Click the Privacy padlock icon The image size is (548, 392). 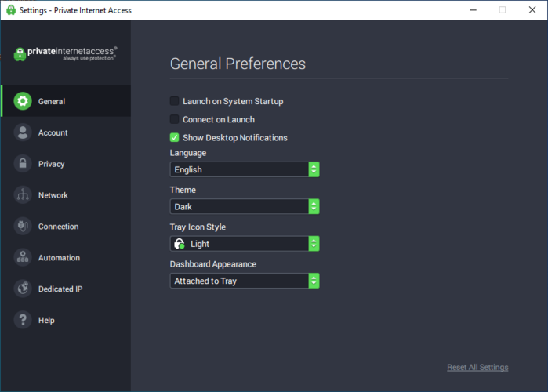[x=23, y=164]
